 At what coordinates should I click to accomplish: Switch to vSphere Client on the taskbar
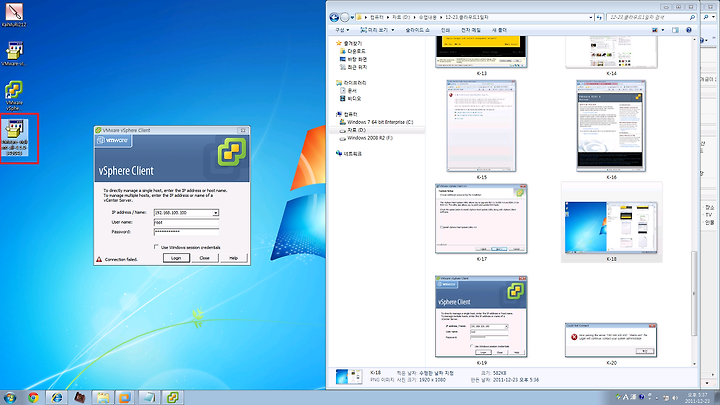click(172, 397)
